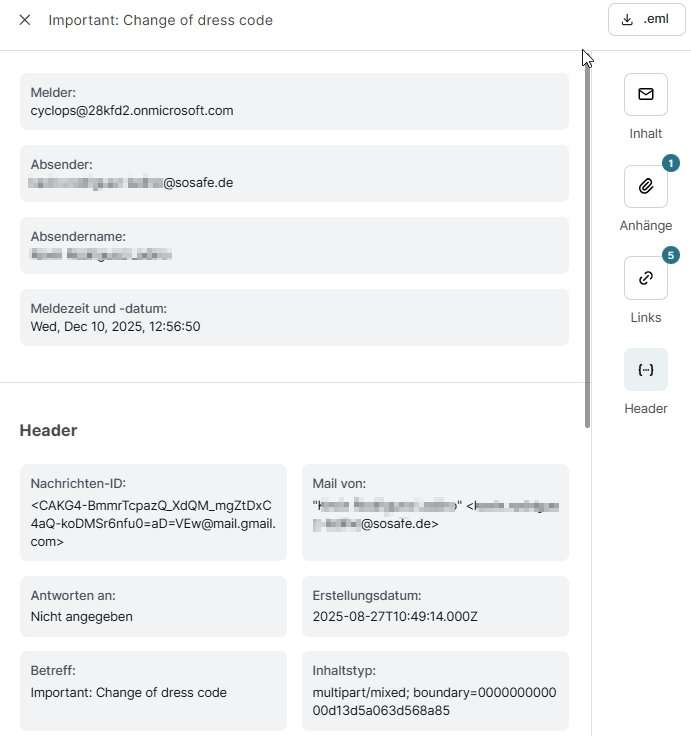Click the Links label in sidebar
Viewport: 691px width, 736px height.
[646, 317]
